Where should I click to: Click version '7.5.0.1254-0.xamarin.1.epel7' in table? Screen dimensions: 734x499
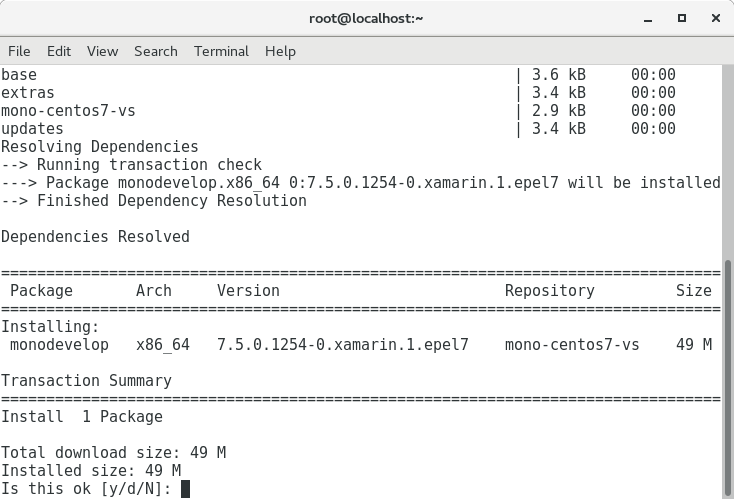point(343,345)
